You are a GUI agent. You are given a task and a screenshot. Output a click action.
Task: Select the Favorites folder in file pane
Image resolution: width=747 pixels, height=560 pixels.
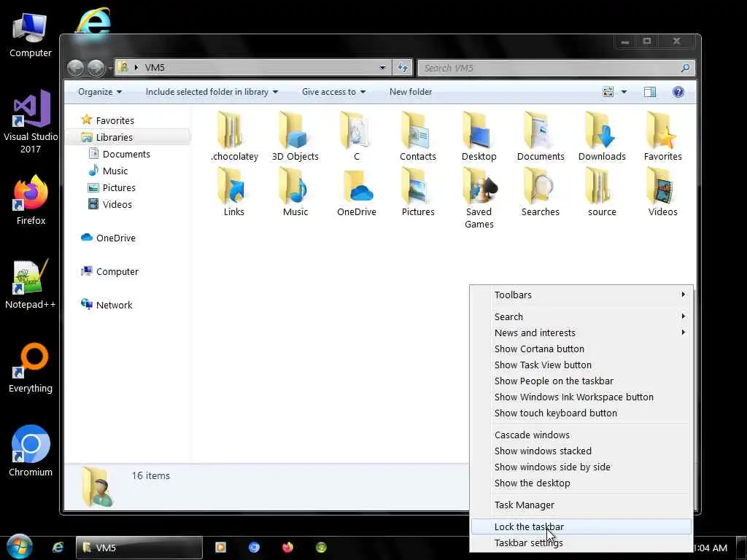coord(662,136)
